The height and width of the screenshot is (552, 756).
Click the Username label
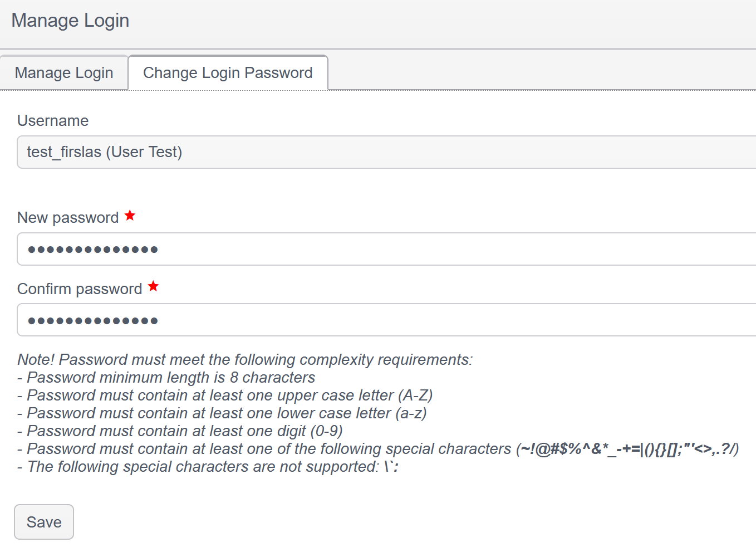pos(53,121)
